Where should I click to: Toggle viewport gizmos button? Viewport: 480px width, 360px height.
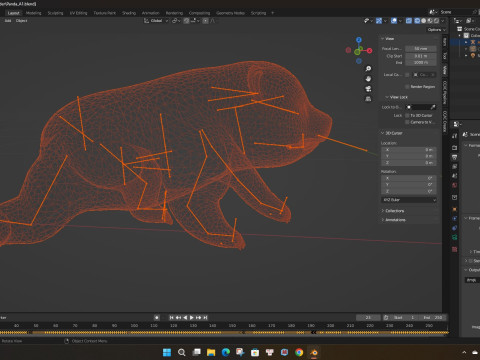379,21
